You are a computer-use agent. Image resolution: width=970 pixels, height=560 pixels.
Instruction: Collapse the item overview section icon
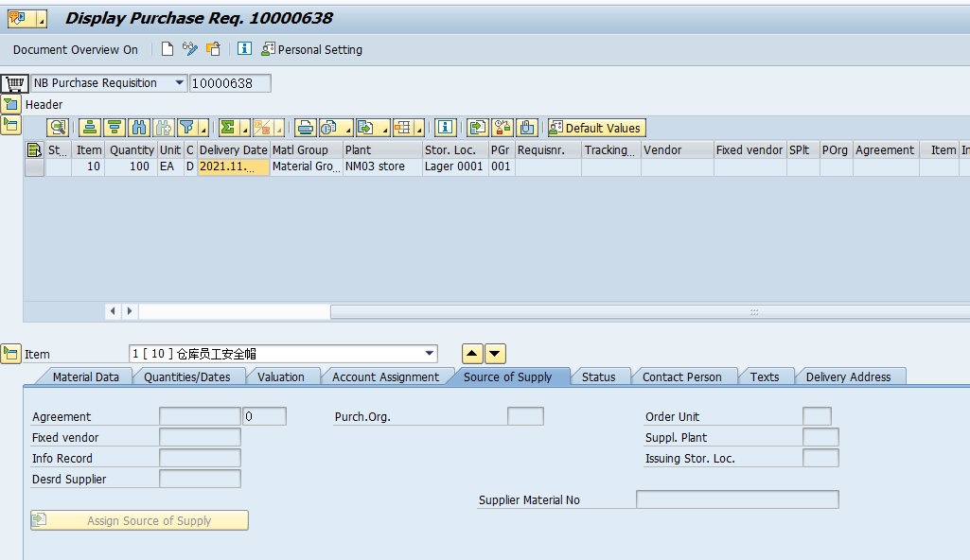click(x=10, y=125)
